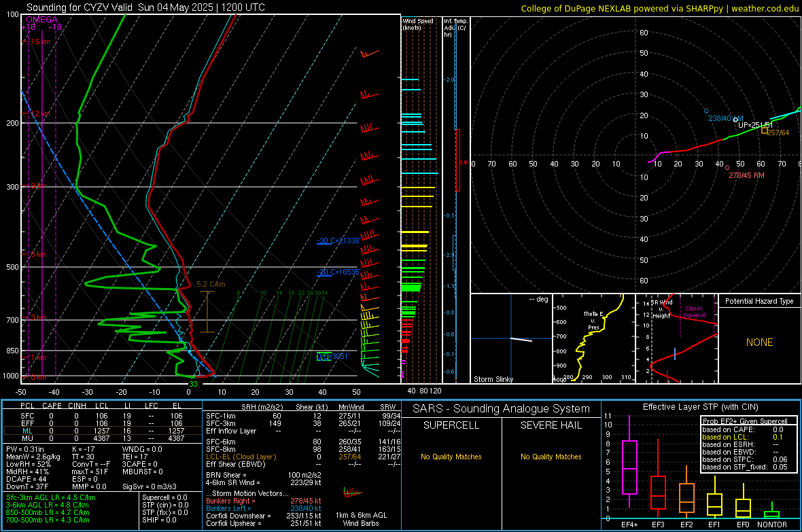This screenshot has height=532, width=802.
Task: Click the magenta EF4+ box plot
Action: 629,467
